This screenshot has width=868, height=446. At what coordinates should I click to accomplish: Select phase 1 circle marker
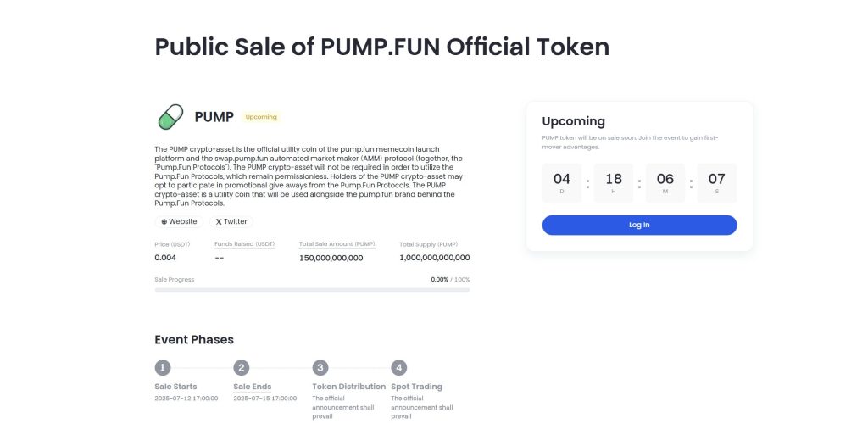[x=162, y=367]
